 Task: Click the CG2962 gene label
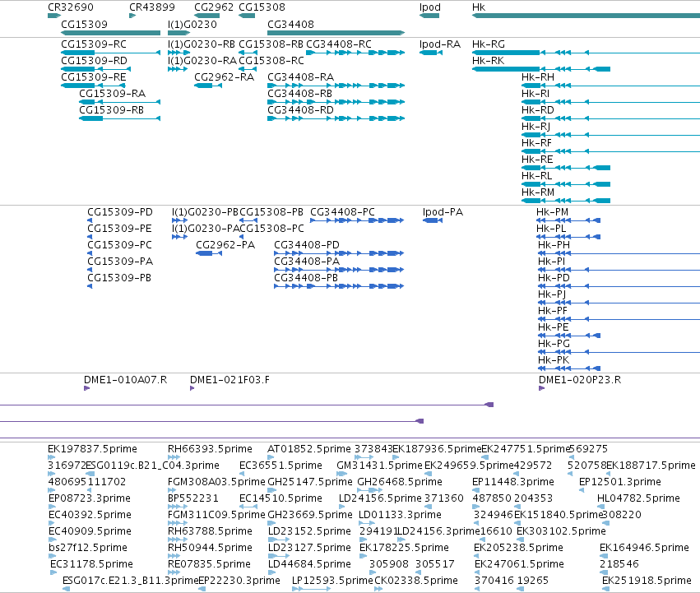214,7
